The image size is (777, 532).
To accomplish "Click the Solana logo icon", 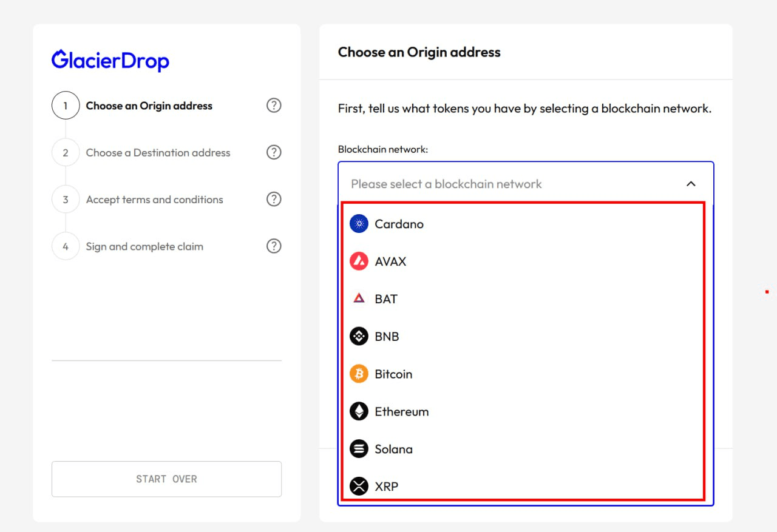I will pos(359,449).
